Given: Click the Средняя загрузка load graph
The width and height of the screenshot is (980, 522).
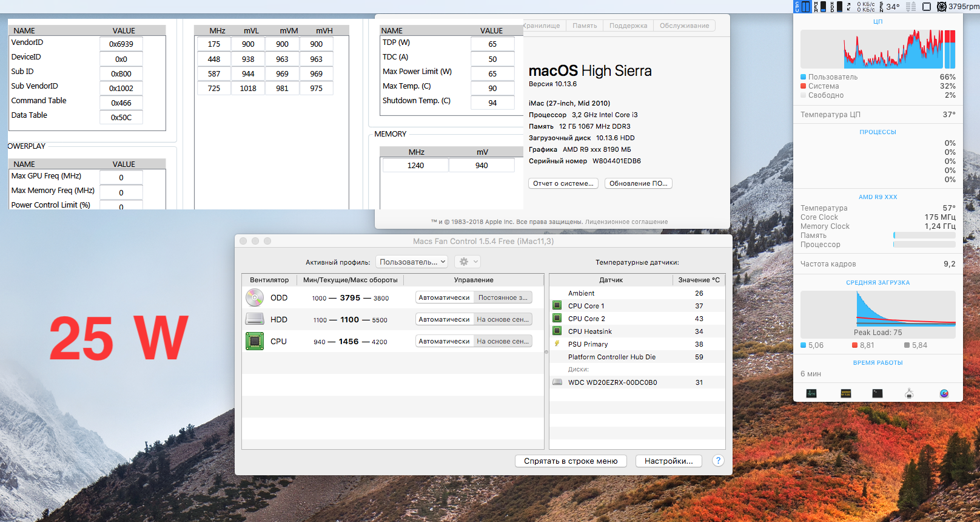Looking at the screenshot, I should pos(878,314).
